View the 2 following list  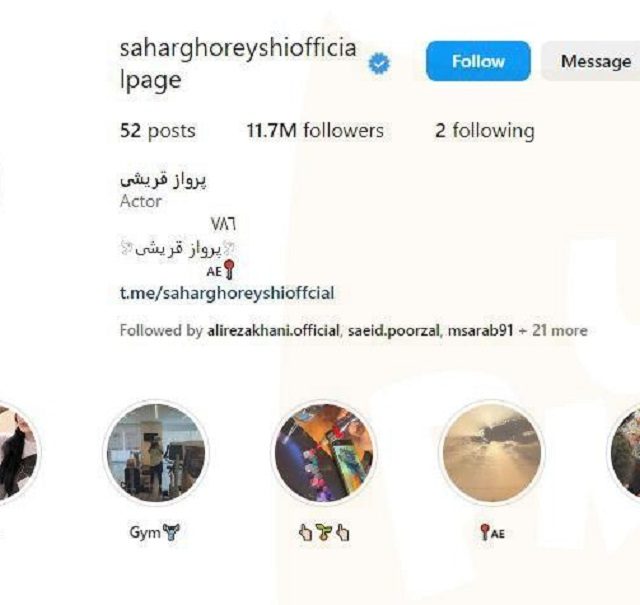484,131
